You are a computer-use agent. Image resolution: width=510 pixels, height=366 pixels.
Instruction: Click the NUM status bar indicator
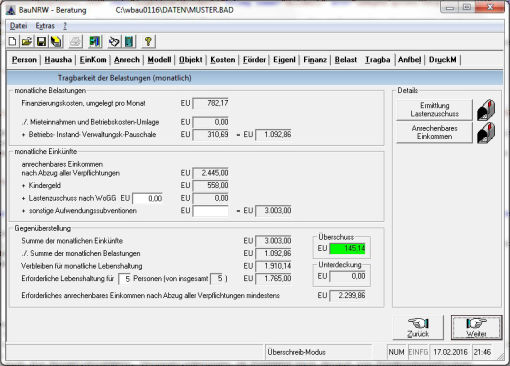pyautogui.click(x=396, y=352)
